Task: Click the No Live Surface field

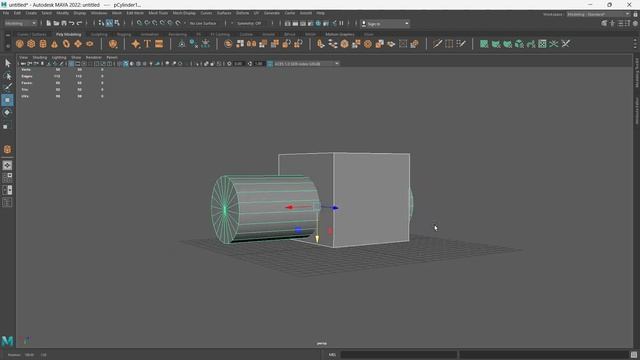Action: 203,23
